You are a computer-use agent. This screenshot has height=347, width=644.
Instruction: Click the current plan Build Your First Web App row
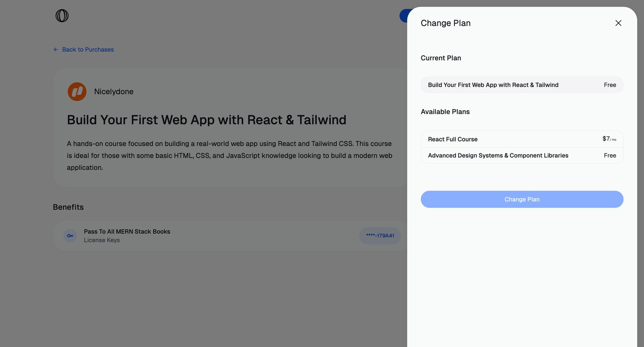(x=522, y=85)
